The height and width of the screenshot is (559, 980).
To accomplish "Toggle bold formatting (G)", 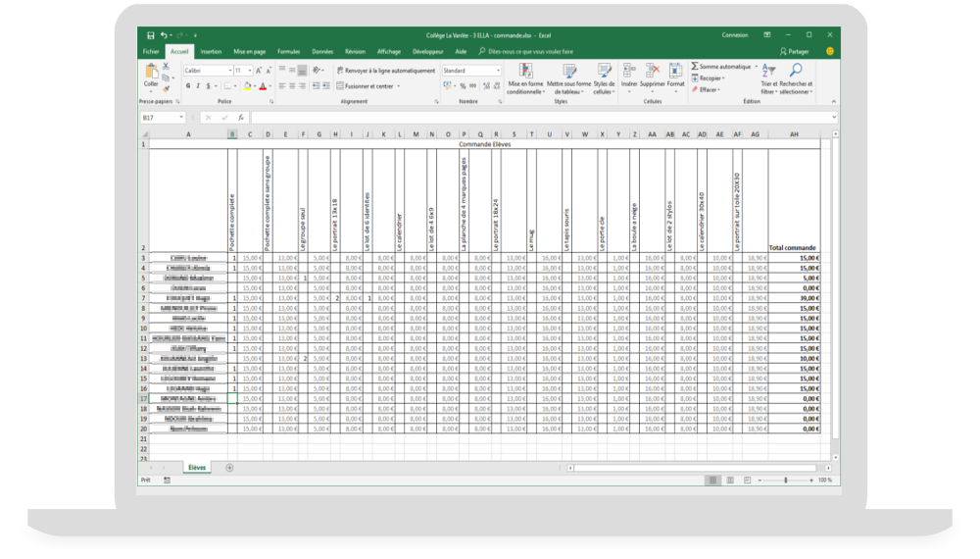I will click(188, 85).
